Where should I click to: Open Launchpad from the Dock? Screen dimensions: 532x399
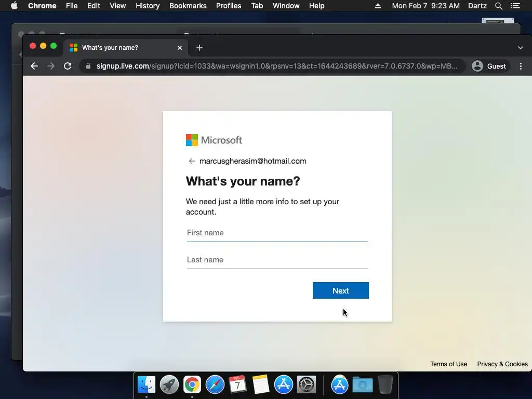169,384
